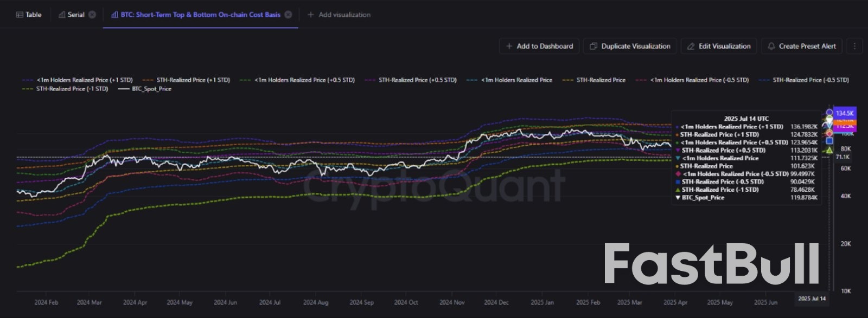The height and width of the screenshot is (318, 868).
Task: Click tooltip value 101.623K
Action: coord(802,166)
